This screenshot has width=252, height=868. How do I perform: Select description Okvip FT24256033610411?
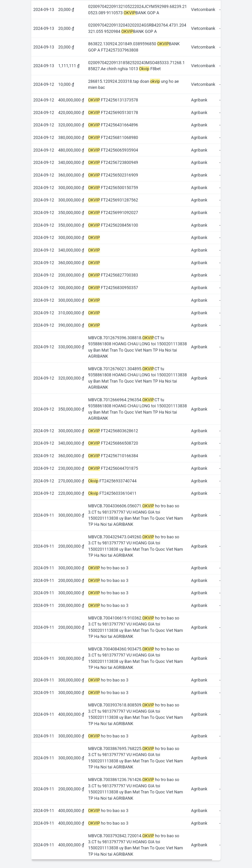click(112, 493)
